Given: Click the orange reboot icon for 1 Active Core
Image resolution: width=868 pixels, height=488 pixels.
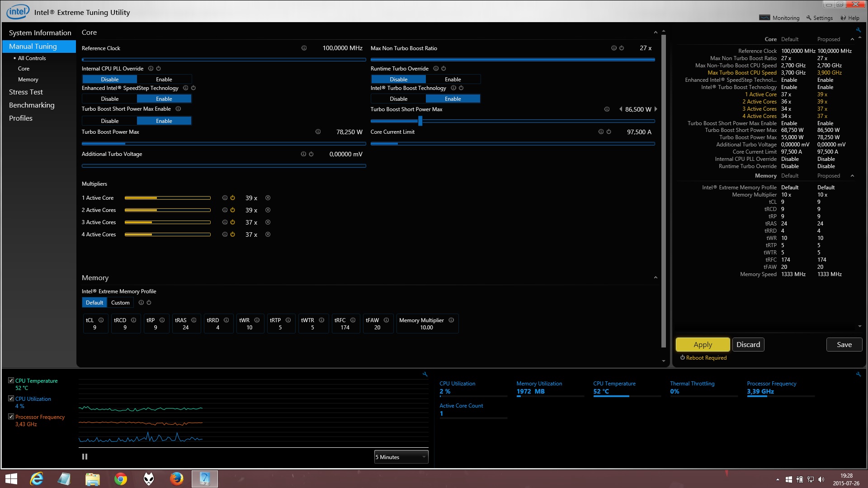Looking at the screenshot, I should click(232, 198).
